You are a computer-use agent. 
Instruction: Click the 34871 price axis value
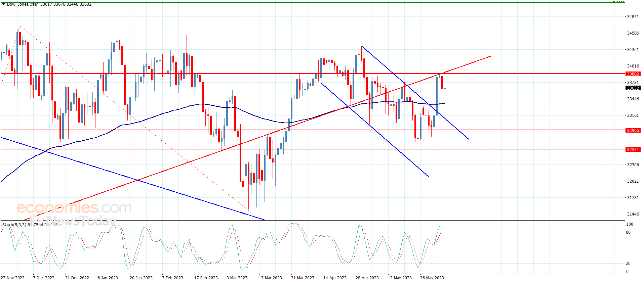[x=633, y=17]
